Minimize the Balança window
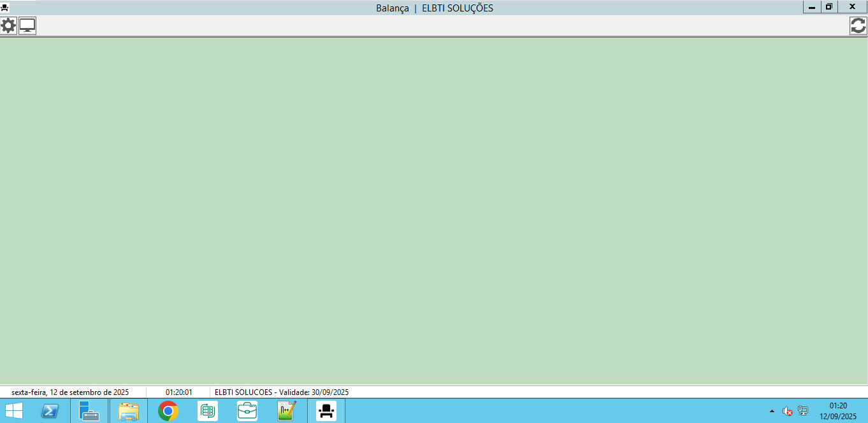 click(x=812, y=7)
